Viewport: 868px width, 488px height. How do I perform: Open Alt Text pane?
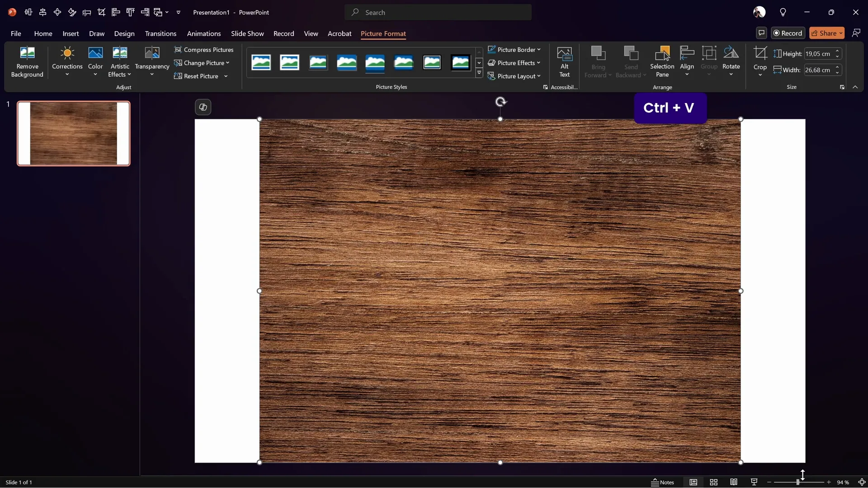(x=564, y=62)
